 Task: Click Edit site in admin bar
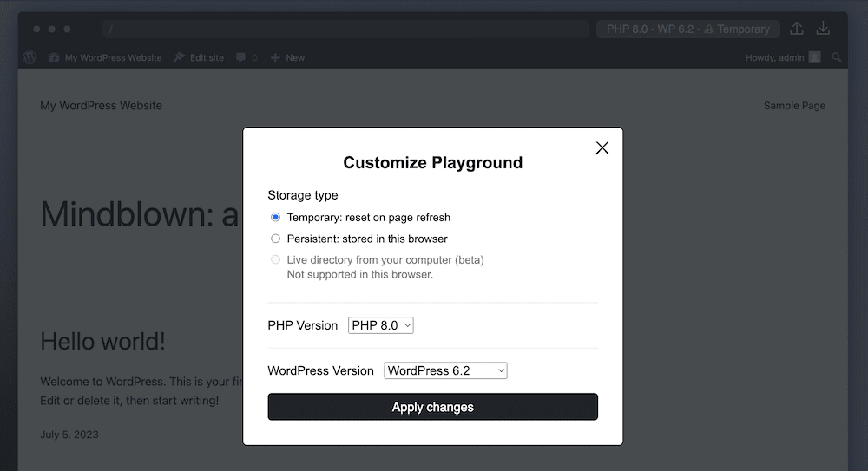(199, 57)
